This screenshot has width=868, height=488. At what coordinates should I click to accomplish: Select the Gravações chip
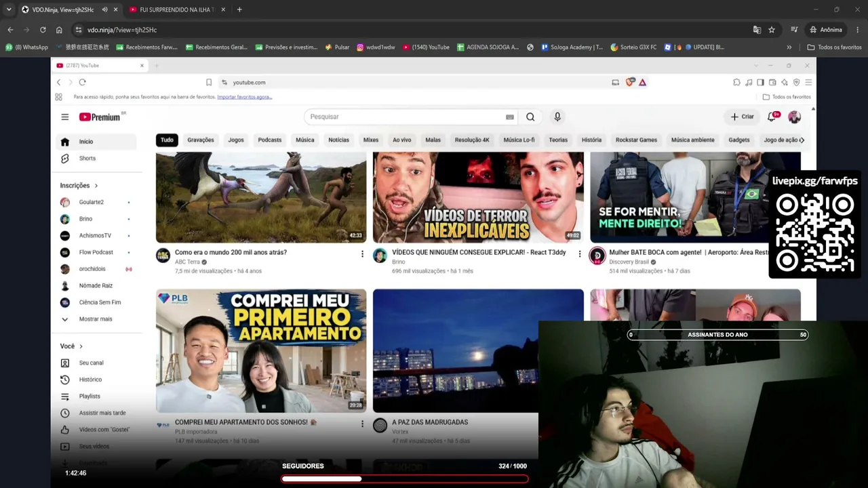(x=201, y=140)
